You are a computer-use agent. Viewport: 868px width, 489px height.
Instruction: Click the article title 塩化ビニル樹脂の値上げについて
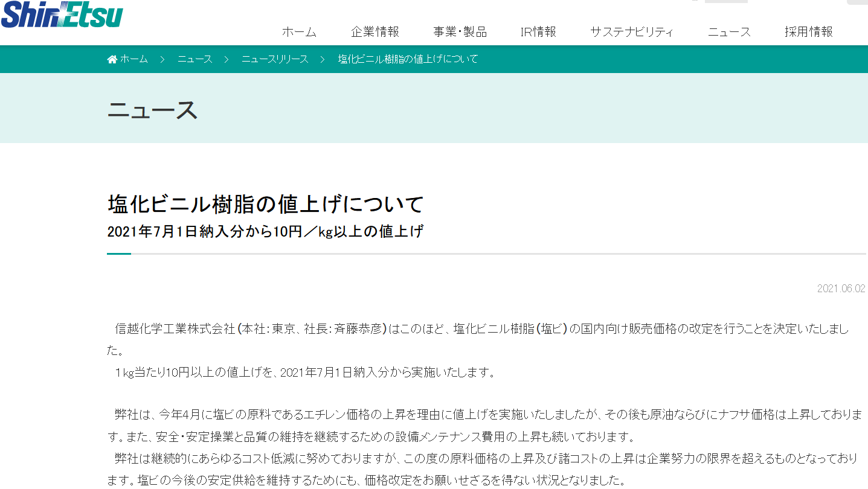point(266,204)
